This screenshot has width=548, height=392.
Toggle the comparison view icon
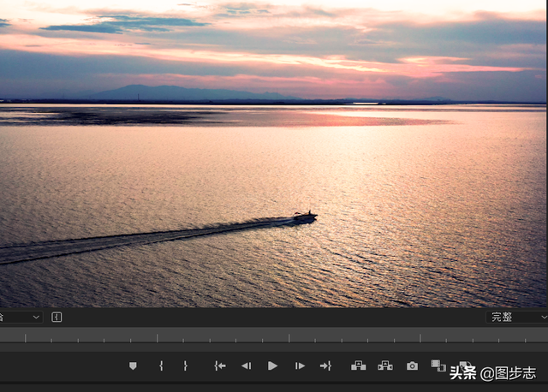(x=438, y=365)
